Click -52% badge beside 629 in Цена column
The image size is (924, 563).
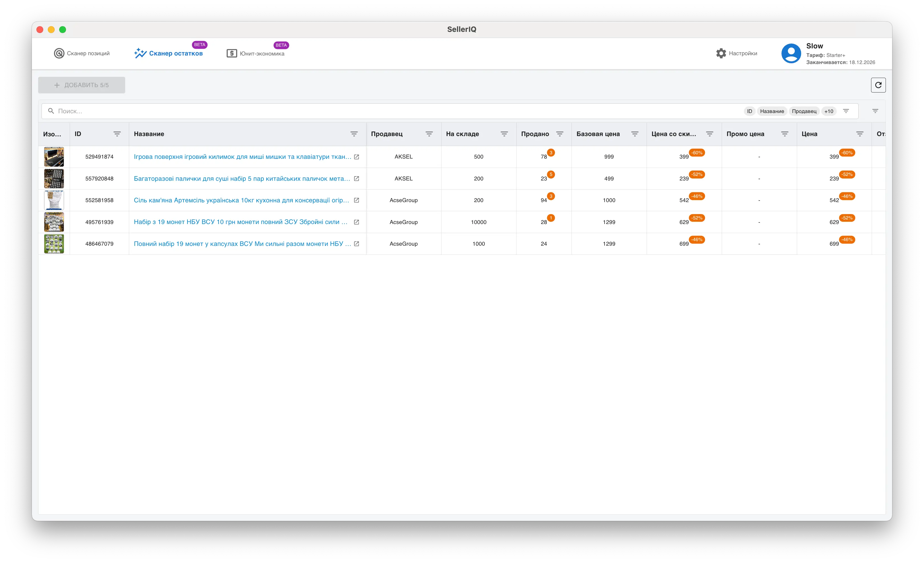click(x=847, y=218)
